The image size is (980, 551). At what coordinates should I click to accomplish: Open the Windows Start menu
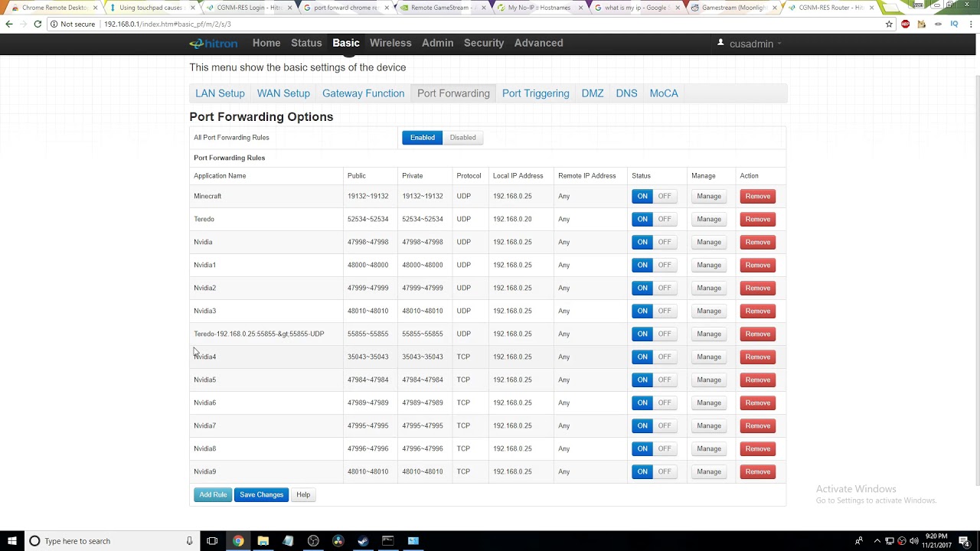(12, 541)
